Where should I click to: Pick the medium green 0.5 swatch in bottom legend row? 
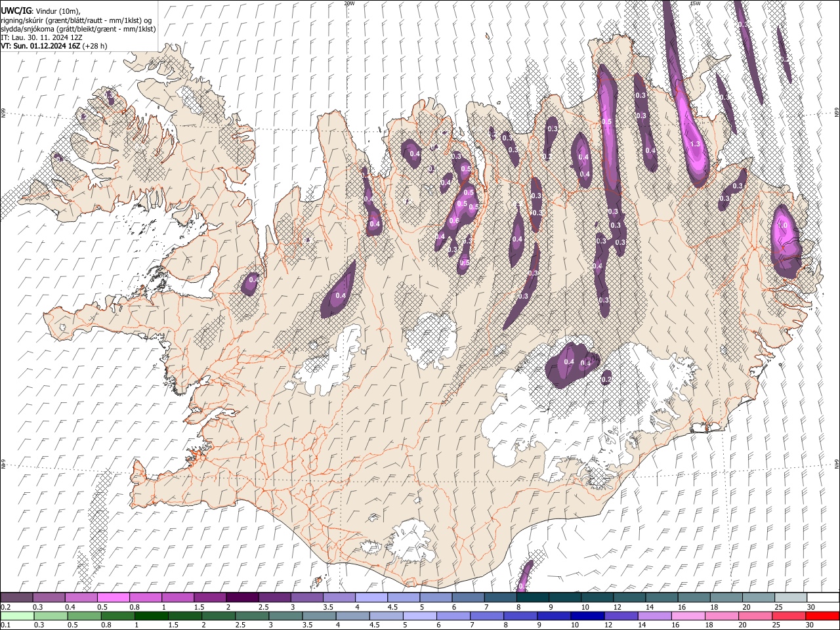pos(84,616)
